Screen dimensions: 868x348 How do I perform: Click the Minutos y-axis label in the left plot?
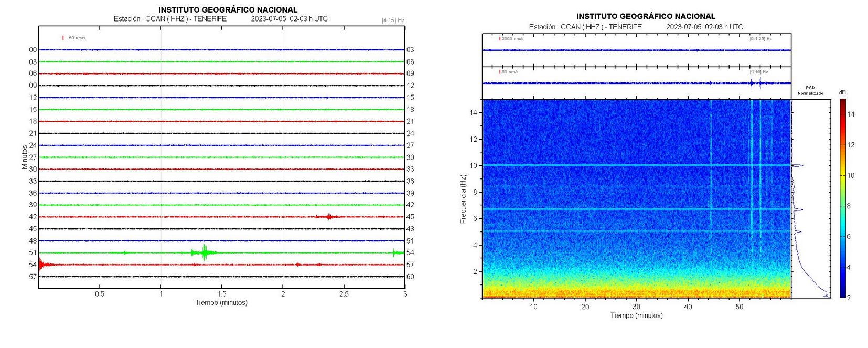click(x=24, y=157)
